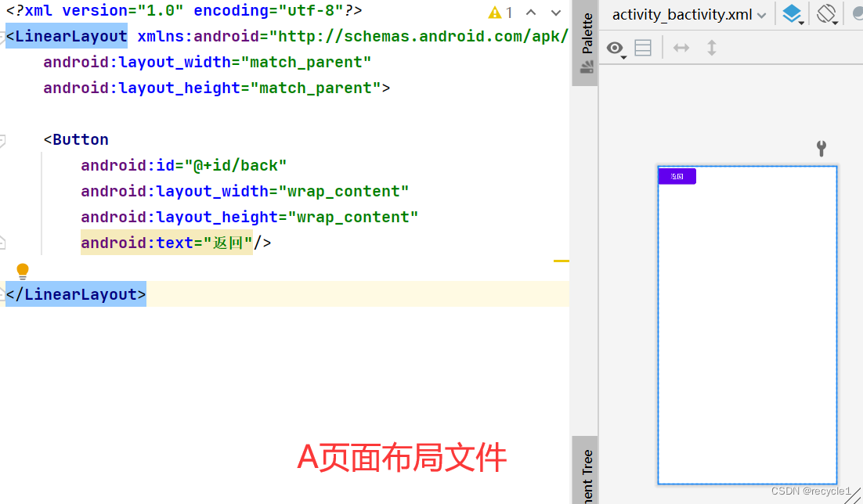This screenshot has height=504, width=863.
Task: Click the lightbulb intention action in gutter
Action: click(22, 271)
